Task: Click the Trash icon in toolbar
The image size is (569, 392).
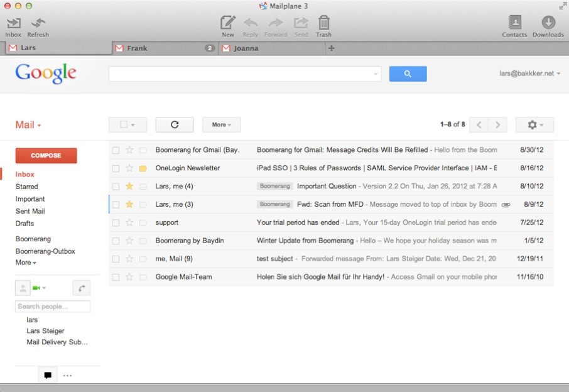Action: click(x=323, y=23)
